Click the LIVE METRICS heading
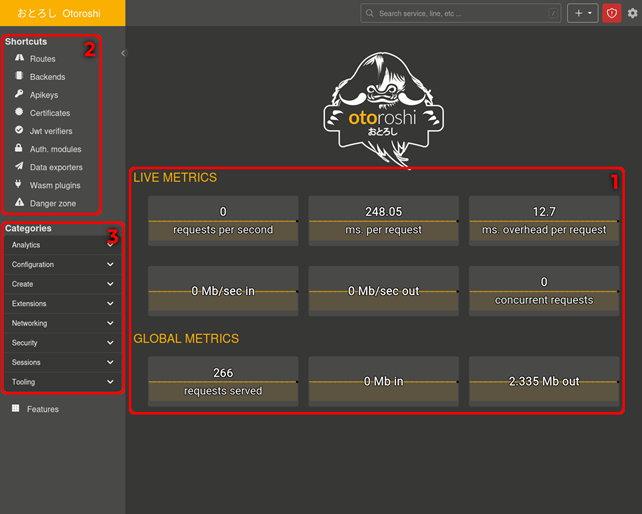This screenshot has width=642, height=514. (x=175, y=177)
